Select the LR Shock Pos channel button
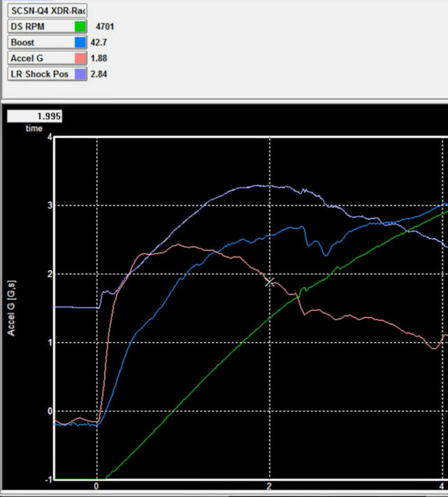 [41, 74]
